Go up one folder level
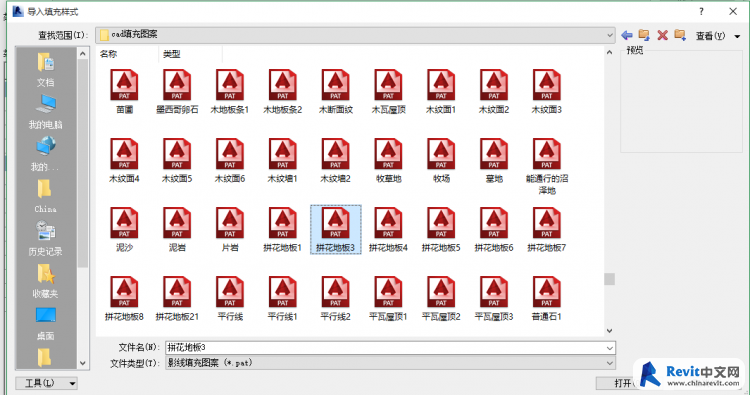The width and height of the screenshot is (750, 395). click(x=644, y=35)
